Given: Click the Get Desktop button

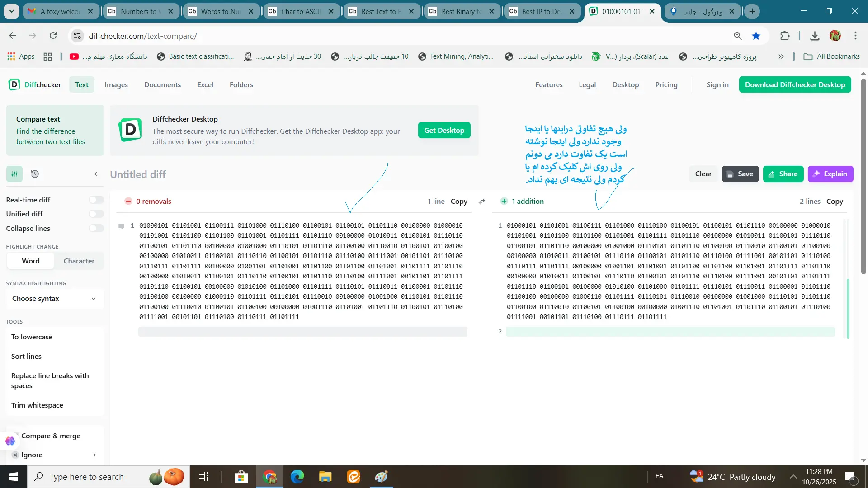Looking at the screenshot, I should tap(444, 130).
